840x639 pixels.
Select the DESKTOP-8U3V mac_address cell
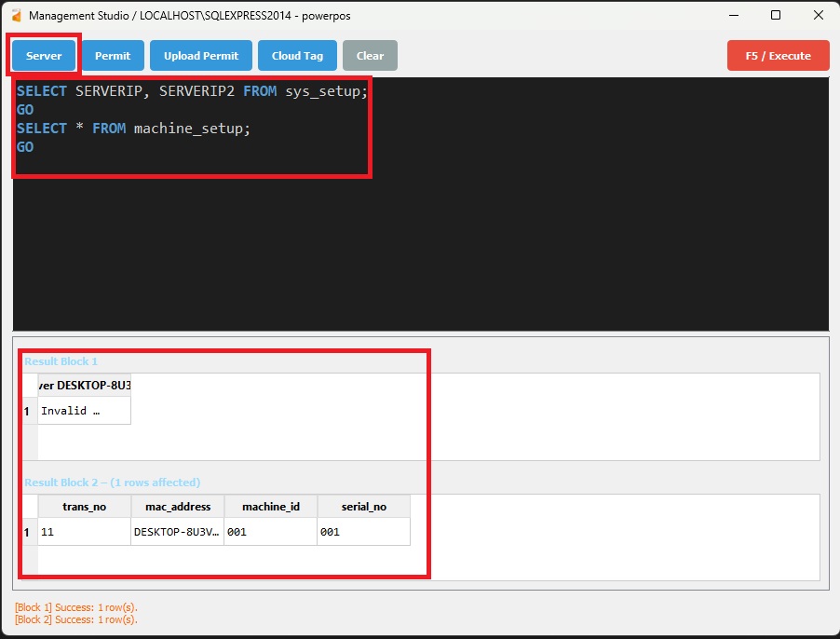pos(177,532)
